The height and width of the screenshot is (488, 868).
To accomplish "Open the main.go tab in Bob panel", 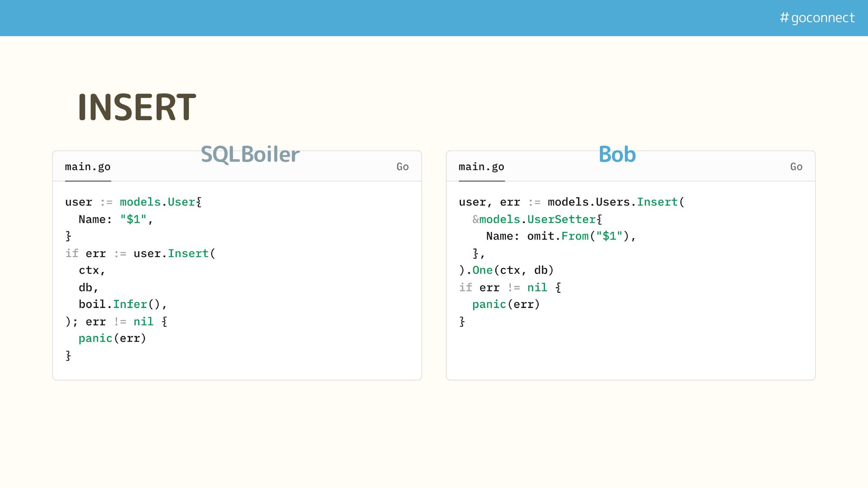I will pyautogui.click(x=481, y=167).
